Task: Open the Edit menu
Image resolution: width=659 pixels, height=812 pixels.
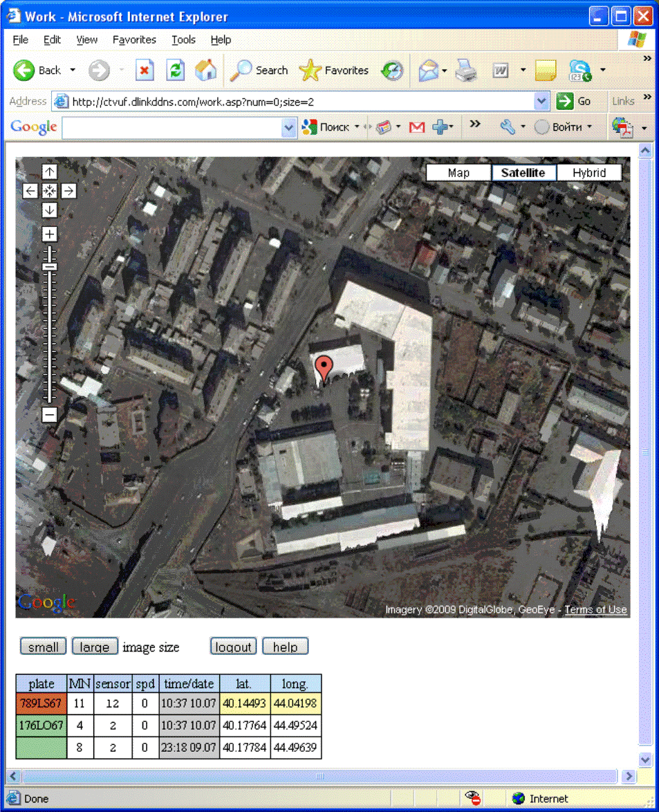Action: [x=52, y=40]
